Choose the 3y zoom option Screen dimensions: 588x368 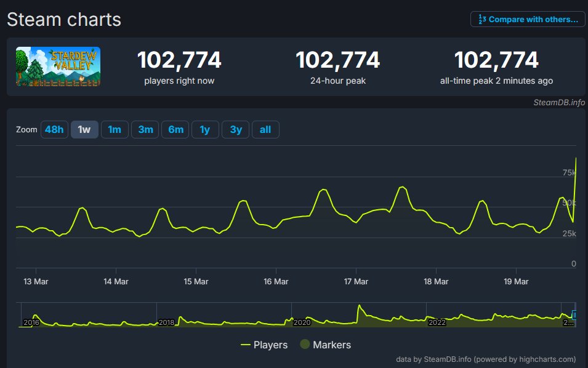pos(235,130)
